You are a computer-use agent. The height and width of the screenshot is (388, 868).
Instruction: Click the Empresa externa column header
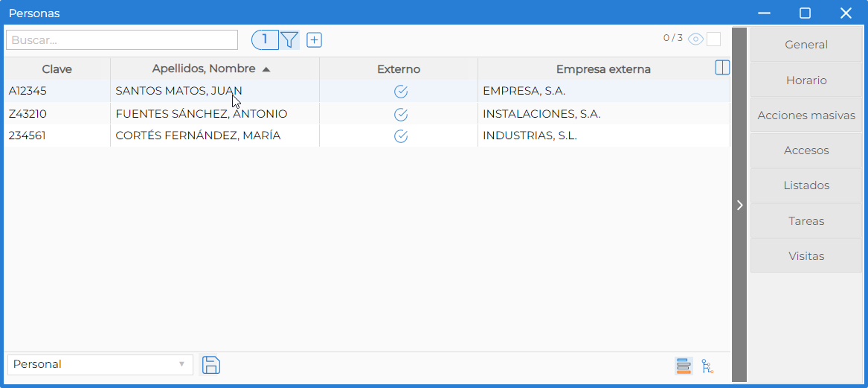(603, 69)
